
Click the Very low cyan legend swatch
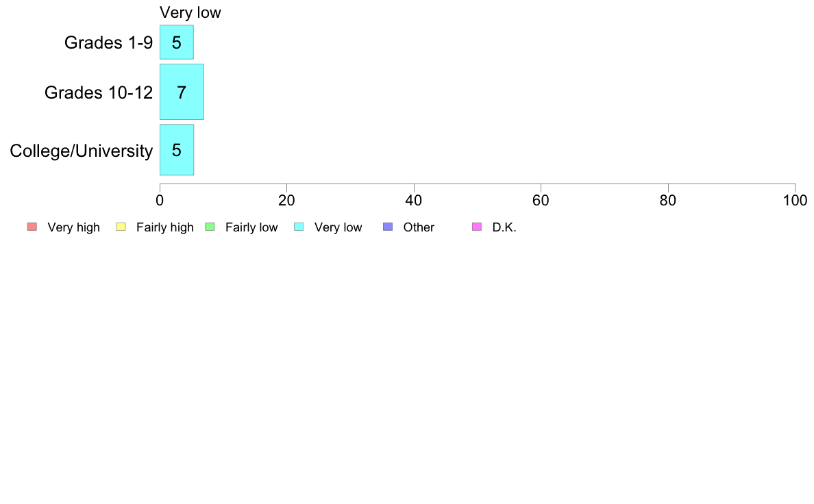[299, 227]
